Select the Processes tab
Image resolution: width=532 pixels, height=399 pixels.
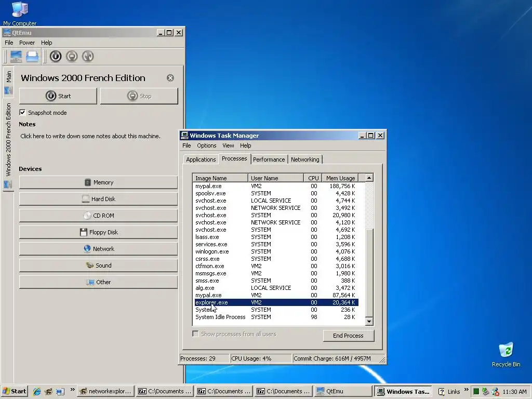click(234, 158)
